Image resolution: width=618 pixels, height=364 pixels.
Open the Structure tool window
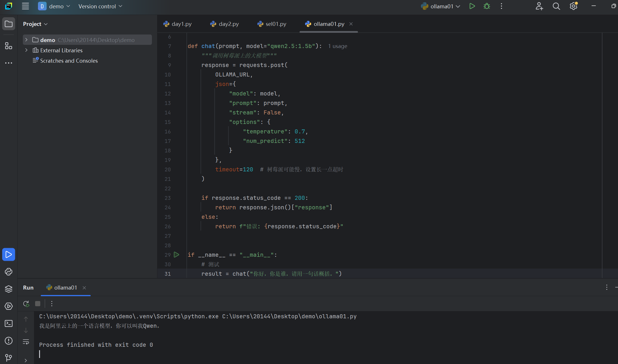point(9,46)
